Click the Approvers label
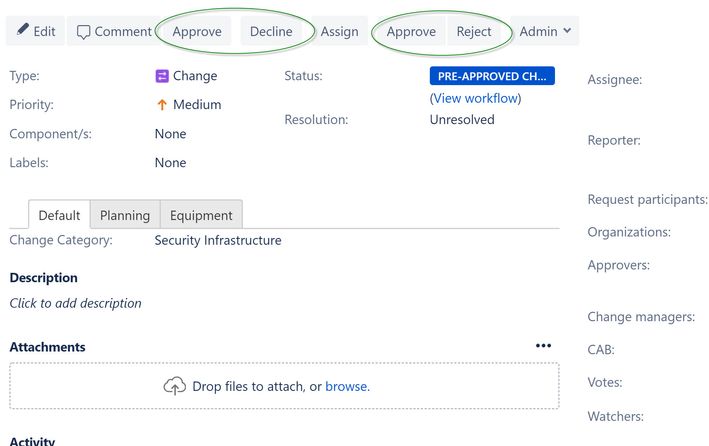Image resolution: width=709 pixels, height=446 pixels. pyautogui.click(x=619, y=265)
